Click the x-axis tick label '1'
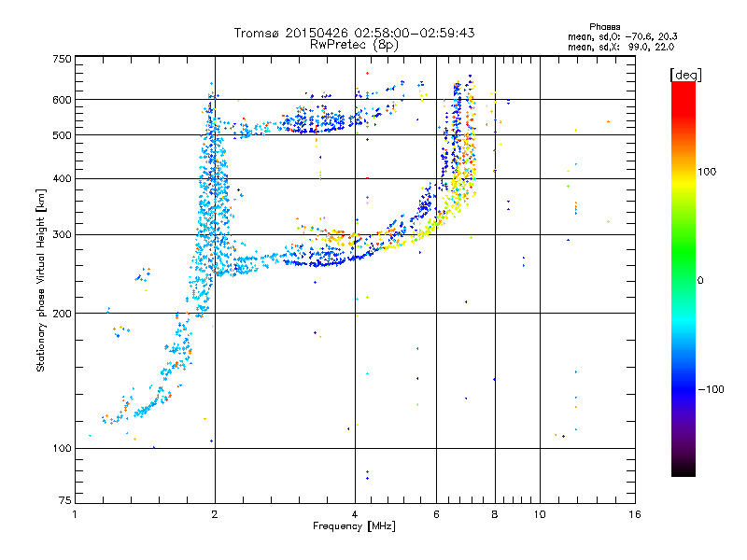Screen dimensions: 747x560 75,514
